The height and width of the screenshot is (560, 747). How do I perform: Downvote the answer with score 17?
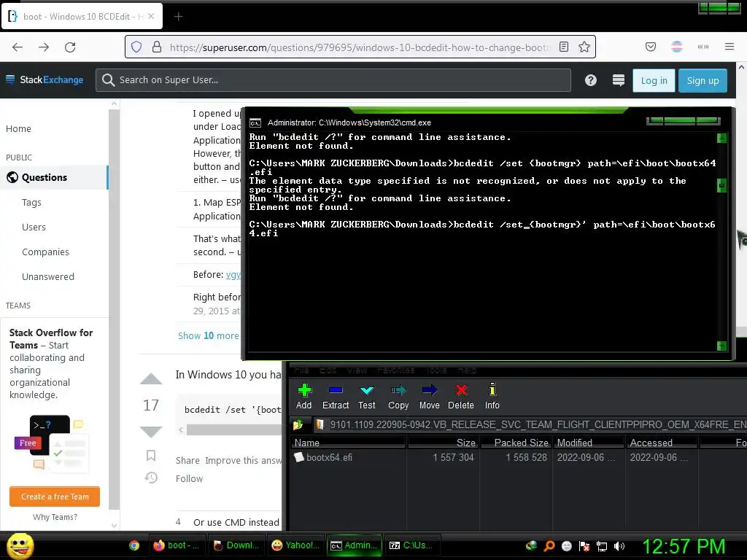[x=151, y=432]
